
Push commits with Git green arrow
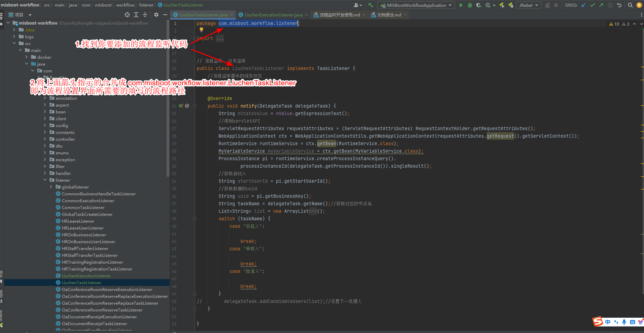coord(601,5)
